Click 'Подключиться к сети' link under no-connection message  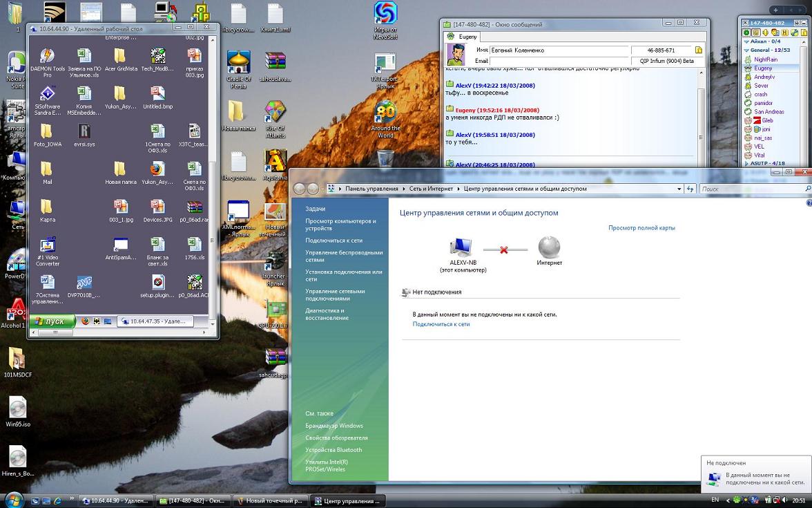pyautogui.click(x=441, y=324)
